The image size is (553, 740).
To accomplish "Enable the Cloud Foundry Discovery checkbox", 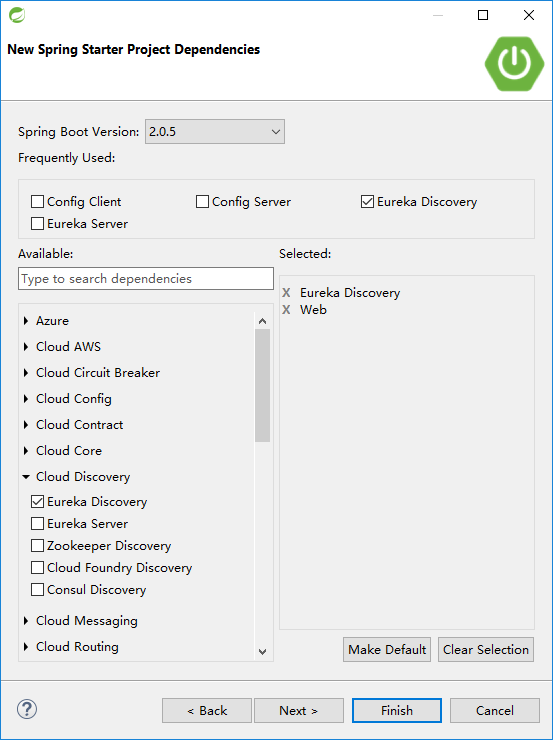I will click(x=37, y=568).
